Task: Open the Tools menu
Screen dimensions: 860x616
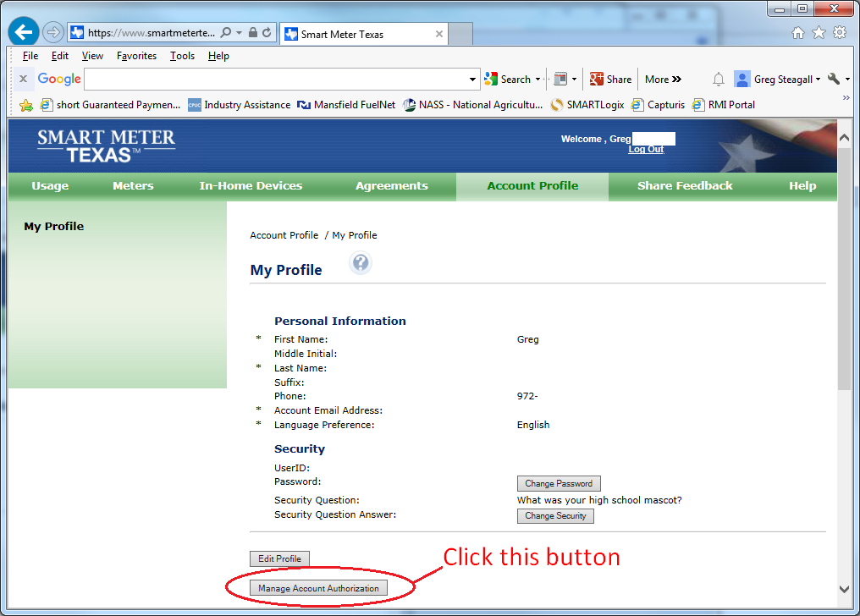Action: pos(182,55)
